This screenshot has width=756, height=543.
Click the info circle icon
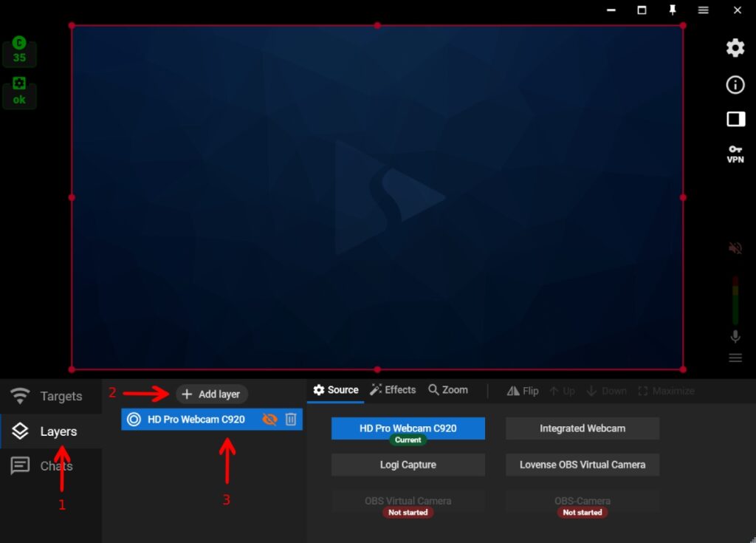735,85
